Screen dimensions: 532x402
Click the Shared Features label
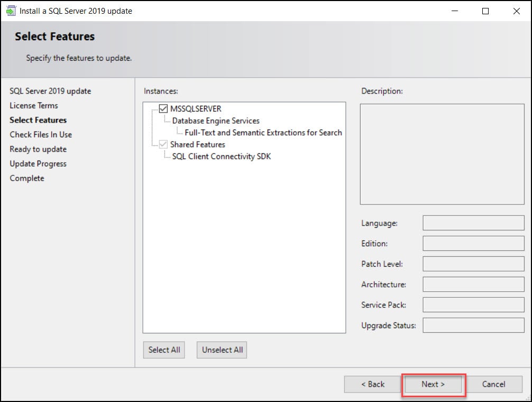pyautogui.click(x=197, y=144)
